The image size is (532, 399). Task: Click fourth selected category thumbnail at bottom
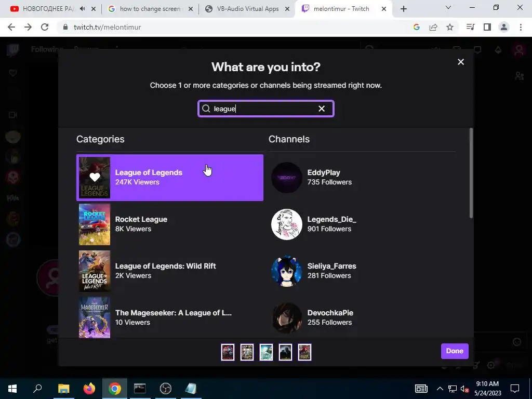[x=285, y=352]
